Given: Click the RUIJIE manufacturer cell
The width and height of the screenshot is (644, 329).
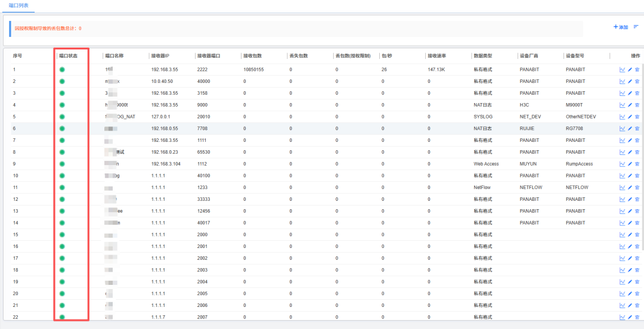Looking at the screenshot, I should (x=527, y=129).
